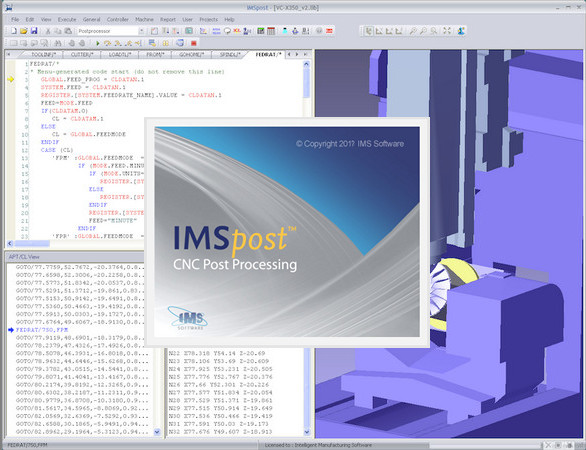This screenshot has width=586, height=450.
Task: Run execution with green play icon
Action: click(98, 43)
